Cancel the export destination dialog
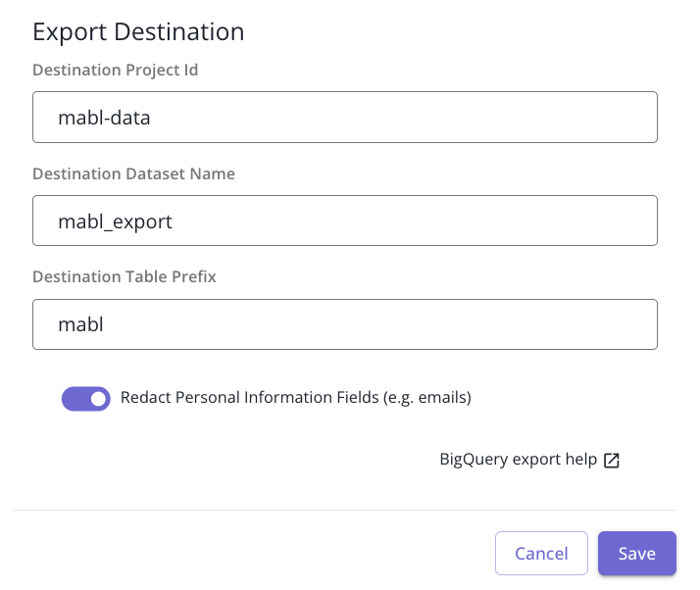 [541, 554]
